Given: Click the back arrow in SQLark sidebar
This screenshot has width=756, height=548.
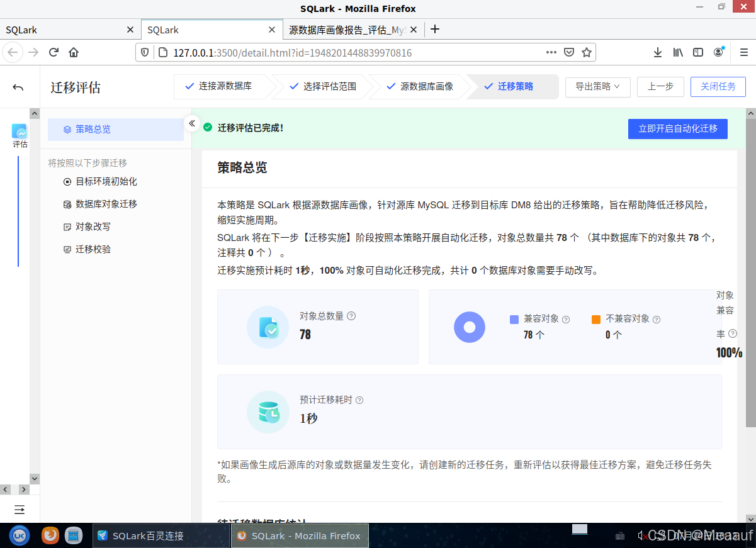Looking at the screenshot, I should pyautogui.click(x=18, y=87).
